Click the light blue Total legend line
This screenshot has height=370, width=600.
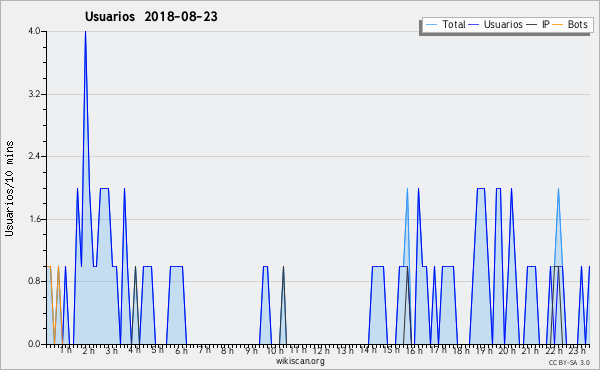[431, 25]
